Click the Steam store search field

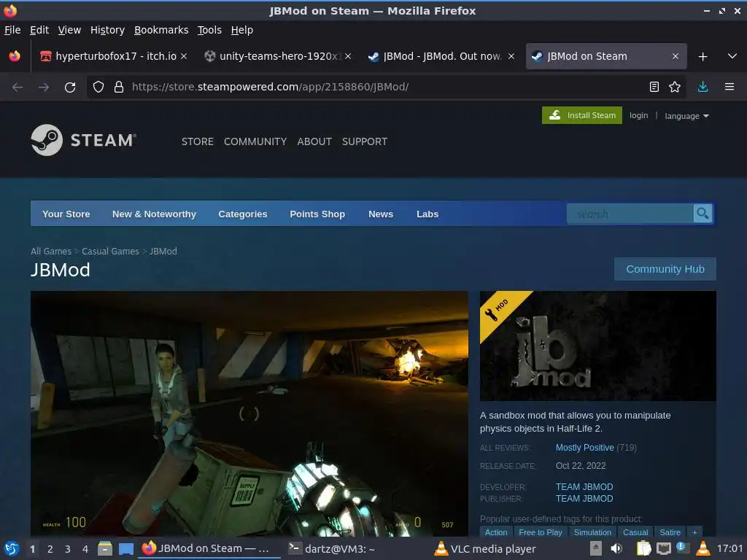pos(630,214)
